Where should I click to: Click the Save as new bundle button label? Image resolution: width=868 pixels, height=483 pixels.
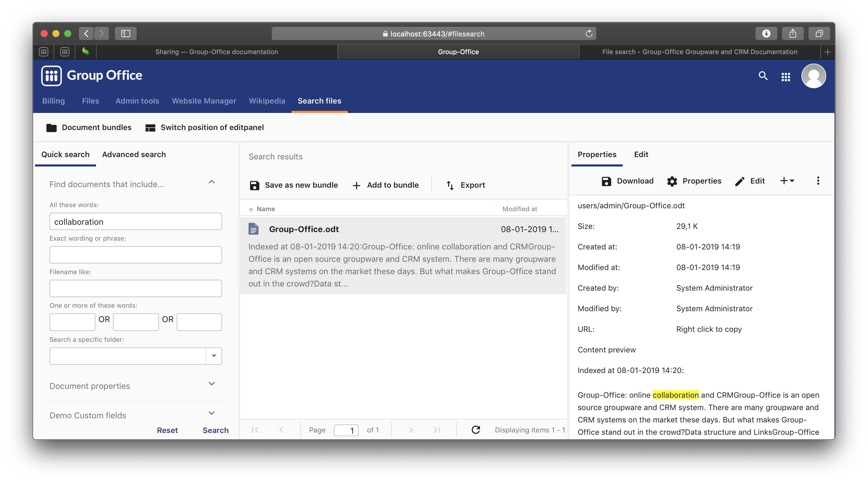click(301, 185)
